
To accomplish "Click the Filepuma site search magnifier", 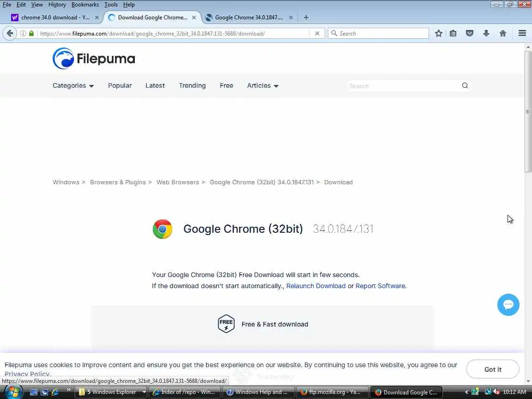I will pos(465,85).
